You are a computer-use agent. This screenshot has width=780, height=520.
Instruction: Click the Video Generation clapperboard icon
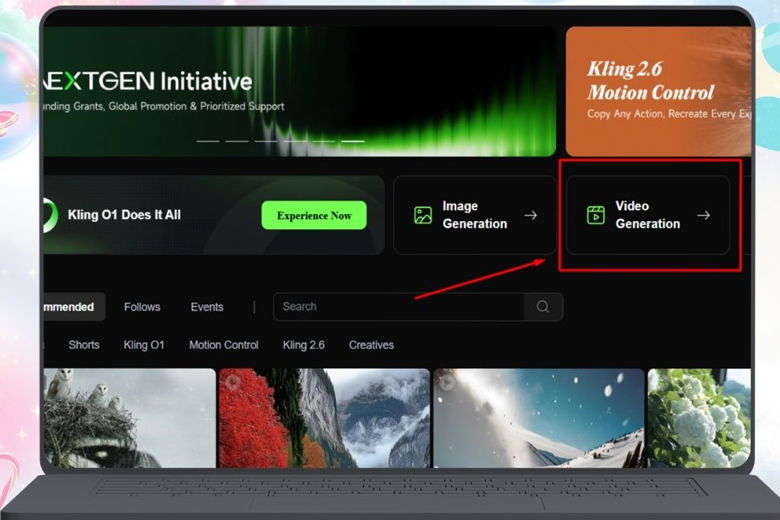pos(595,215)
